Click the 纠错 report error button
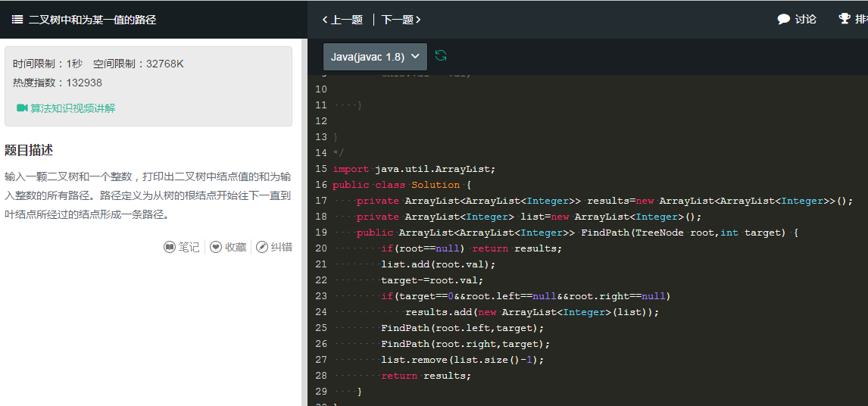The height and width of the screenshot is (406, 868). coord(274,247)
